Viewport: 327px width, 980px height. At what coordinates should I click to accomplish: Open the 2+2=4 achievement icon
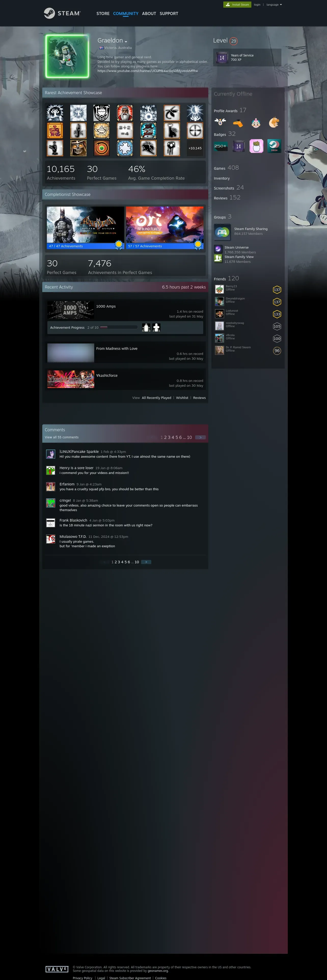pos(125,131)
